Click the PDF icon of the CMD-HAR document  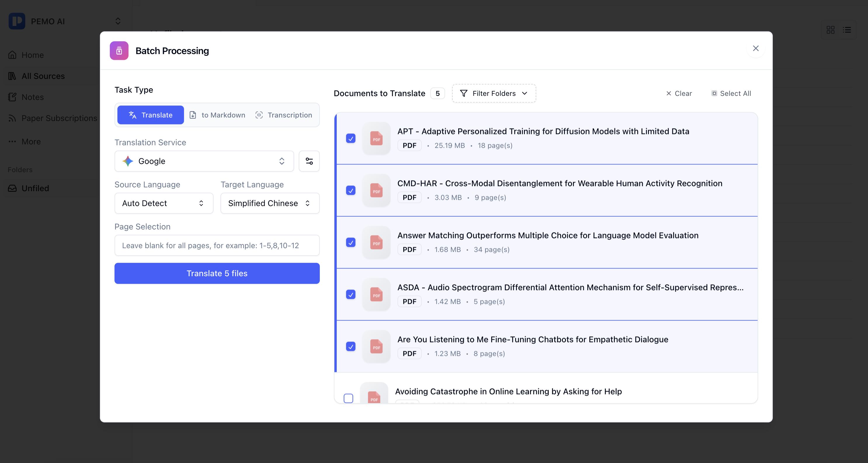376,190
